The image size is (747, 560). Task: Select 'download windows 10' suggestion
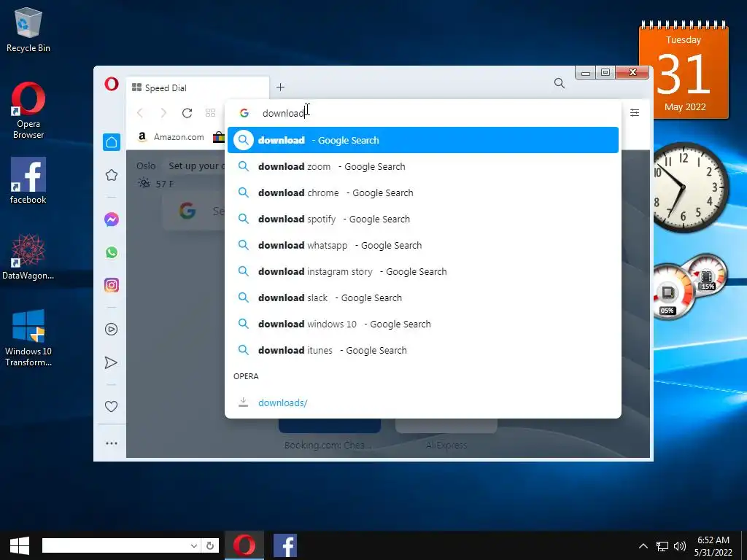point(423,324)
